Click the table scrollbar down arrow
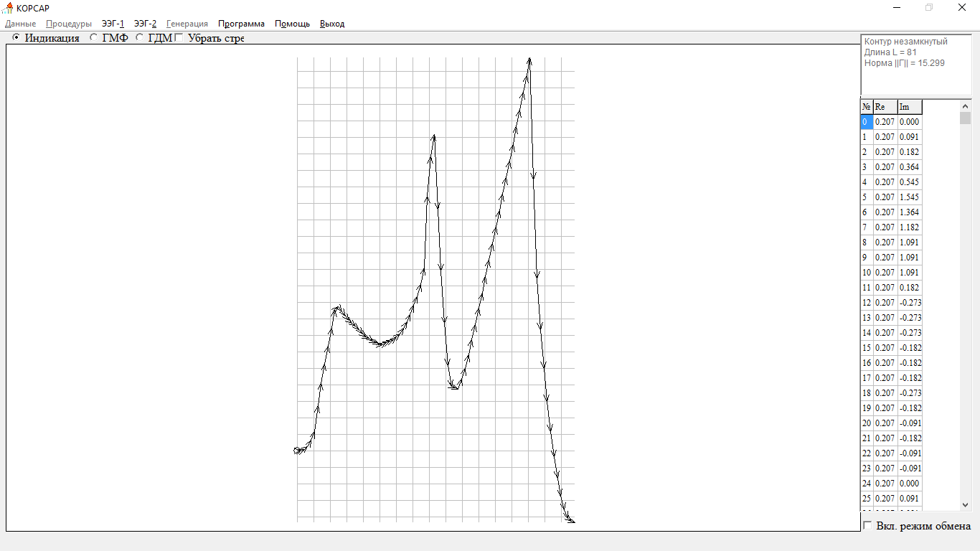The height and width of the screenshot is (551, 980). tap(965, 505)
